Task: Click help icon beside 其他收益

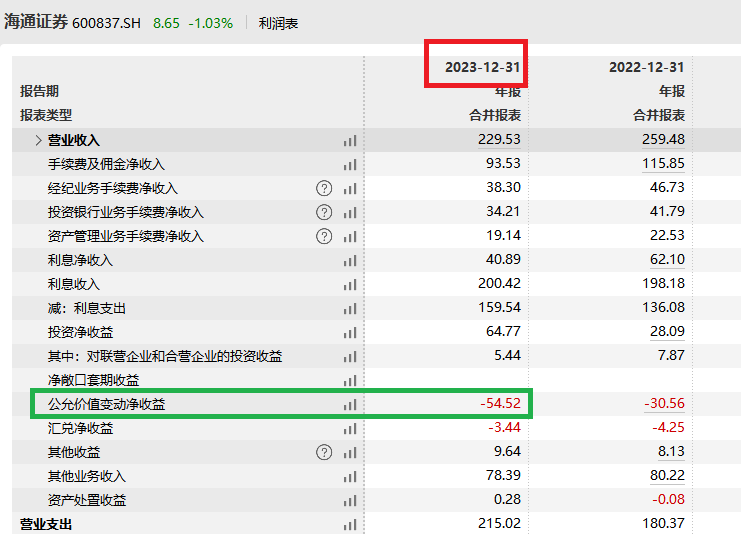Action: click(324, 452)
